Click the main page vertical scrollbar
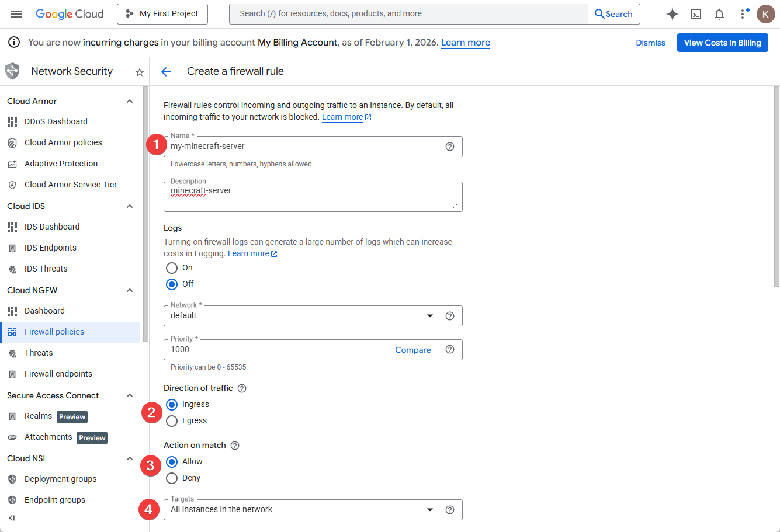 tap(776, 187)
